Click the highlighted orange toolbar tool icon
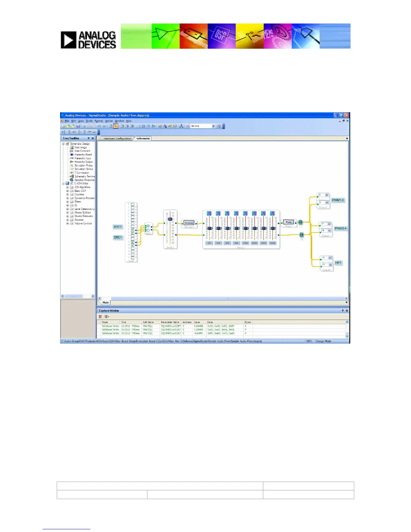411x532 pixels. click(x=116, y=126)
